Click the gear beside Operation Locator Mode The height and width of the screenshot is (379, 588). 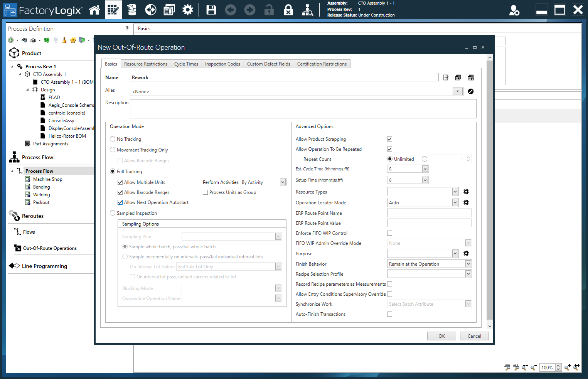[x=466, y=202]
